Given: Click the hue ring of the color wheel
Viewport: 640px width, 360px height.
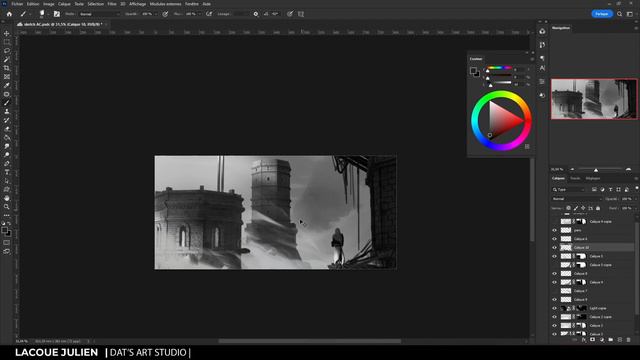Looking at the screenshot, I should pos(502,94).
